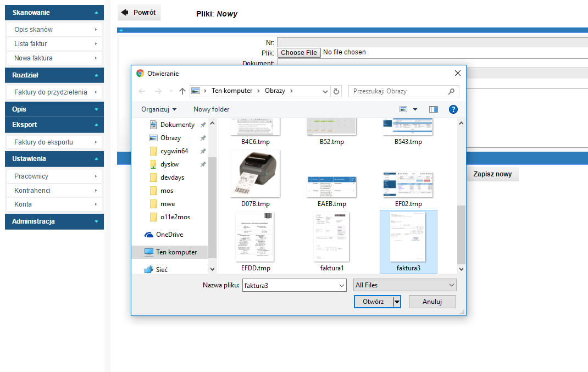Click the Otwórz button

(373, 302)
